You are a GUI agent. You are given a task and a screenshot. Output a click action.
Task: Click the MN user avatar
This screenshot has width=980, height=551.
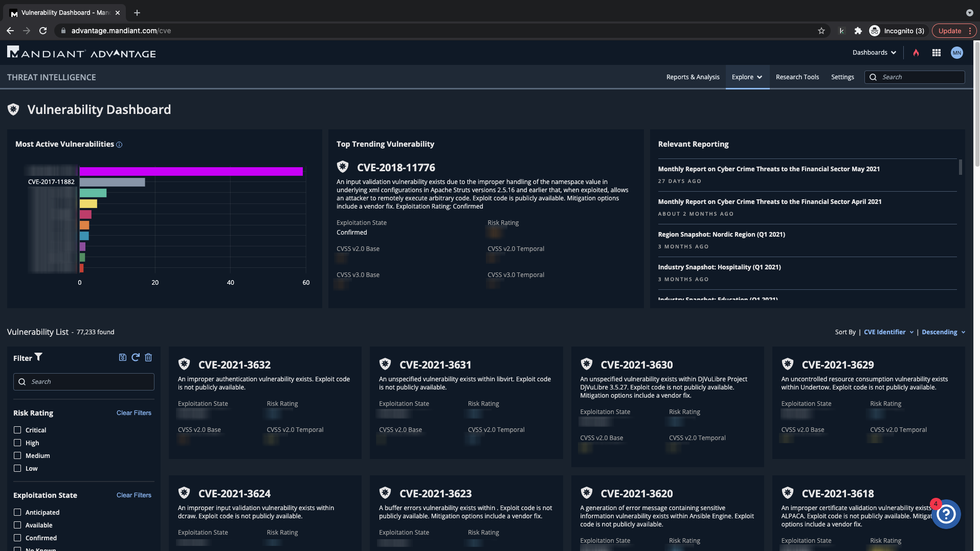[956, 53]
